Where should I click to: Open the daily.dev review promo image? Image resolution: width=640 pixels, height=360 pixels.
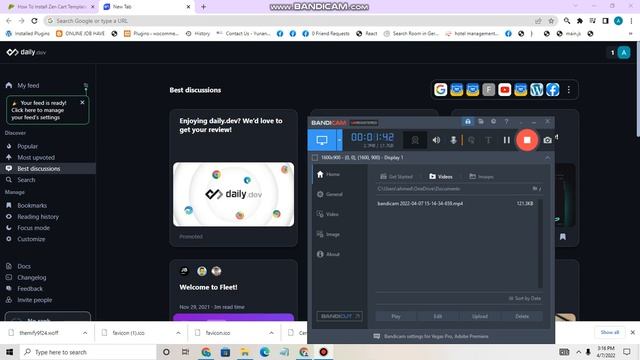(233, 194)
